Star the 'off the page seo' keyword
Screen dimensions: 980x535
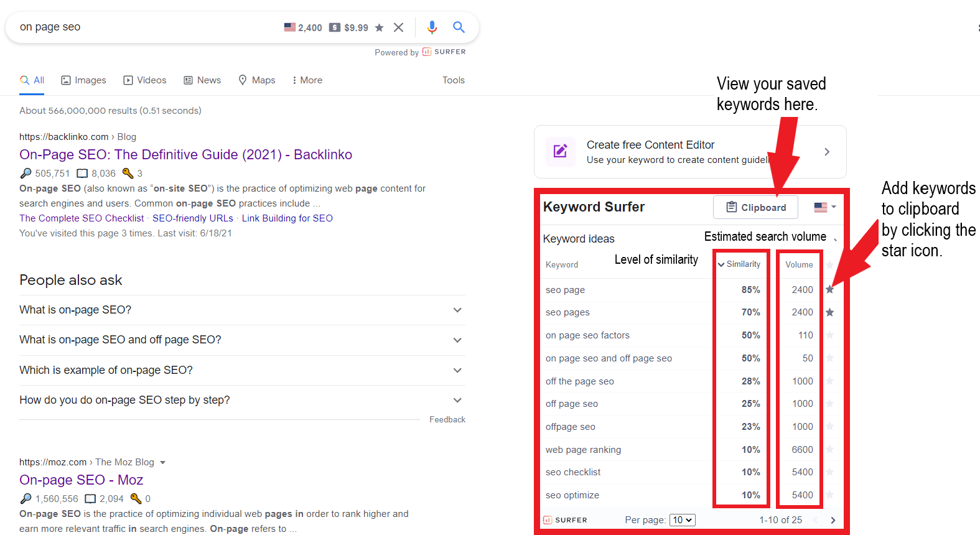pyautogui.click(x=829, y=381)
